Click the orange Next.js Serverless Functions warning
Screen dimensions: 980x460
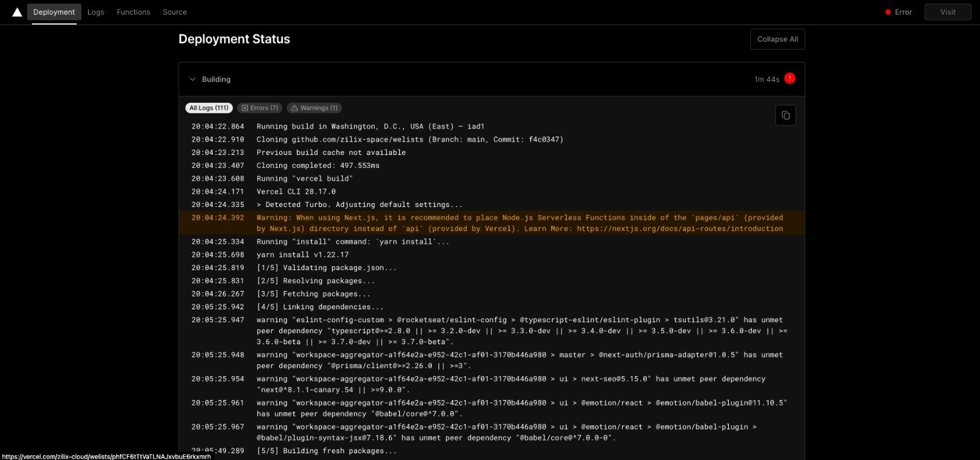pyautogui.click(x=491, y=223)
